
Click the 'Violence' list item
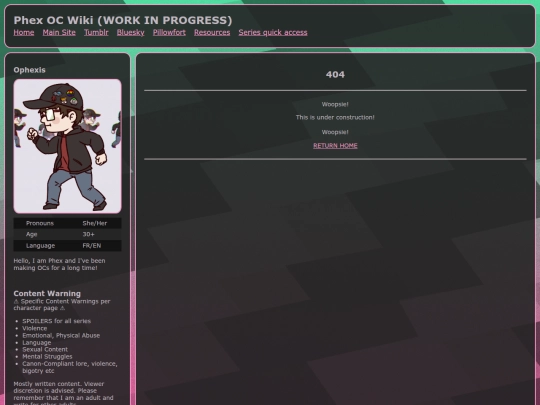pos(34,328)
